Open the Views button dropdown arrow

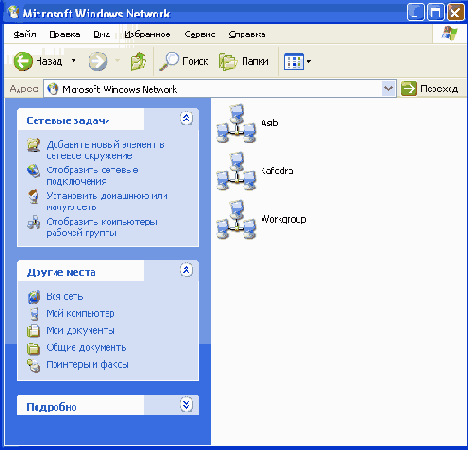[309, 62]
